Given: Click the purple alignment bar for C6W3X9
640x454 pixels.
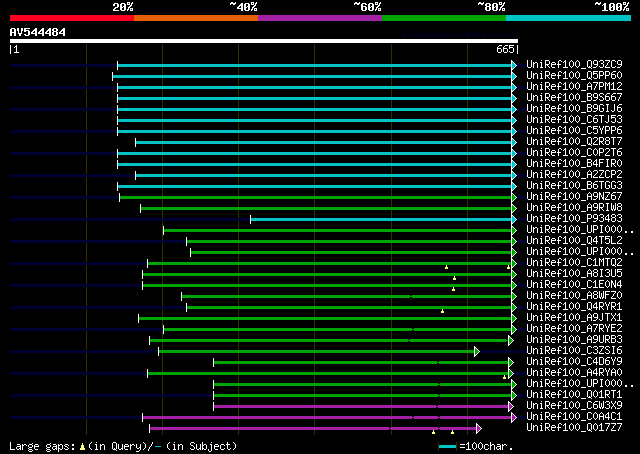Looking at the screenshot, I should pos(361,407).
